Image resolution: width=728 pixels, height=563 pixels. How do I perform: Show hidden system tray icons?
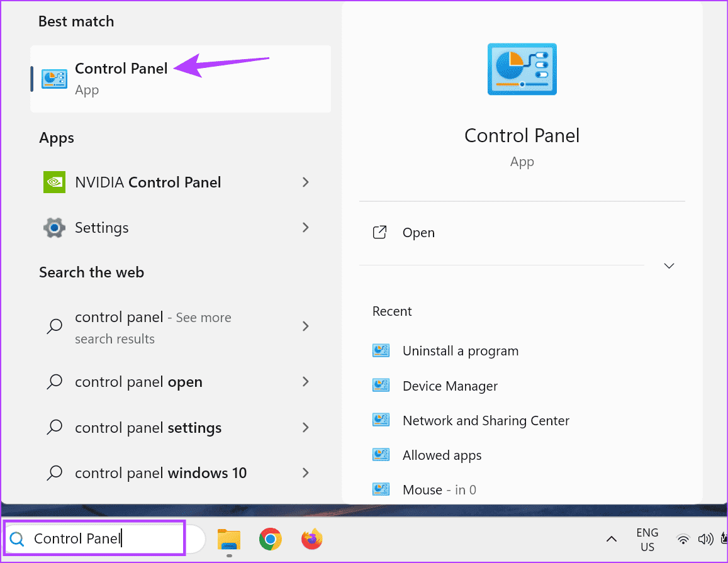point(612,539)
